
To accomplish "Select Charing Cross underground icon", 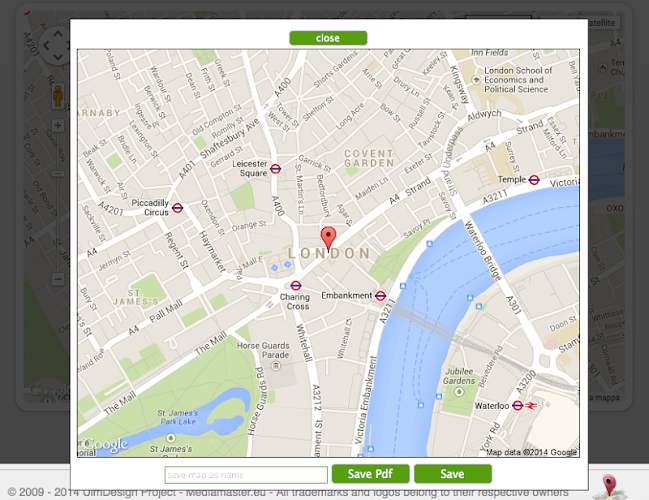I will tap(296, 286).
